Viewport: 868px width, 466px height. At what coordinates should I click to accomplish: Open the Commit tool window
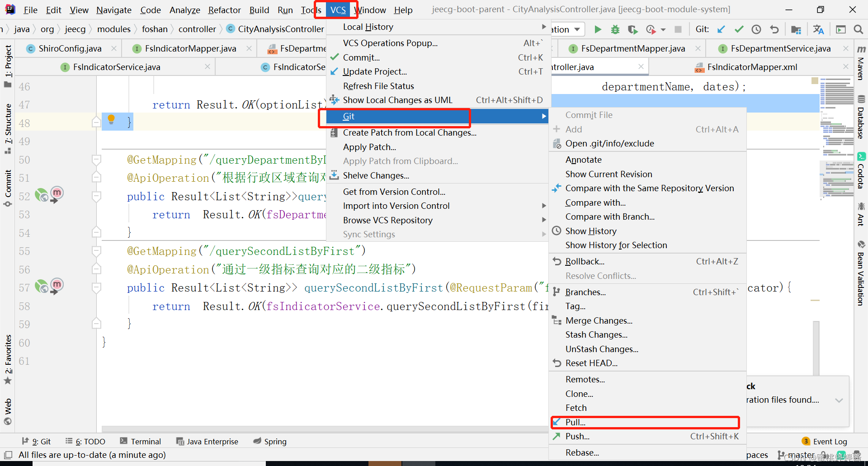(8, 188)
